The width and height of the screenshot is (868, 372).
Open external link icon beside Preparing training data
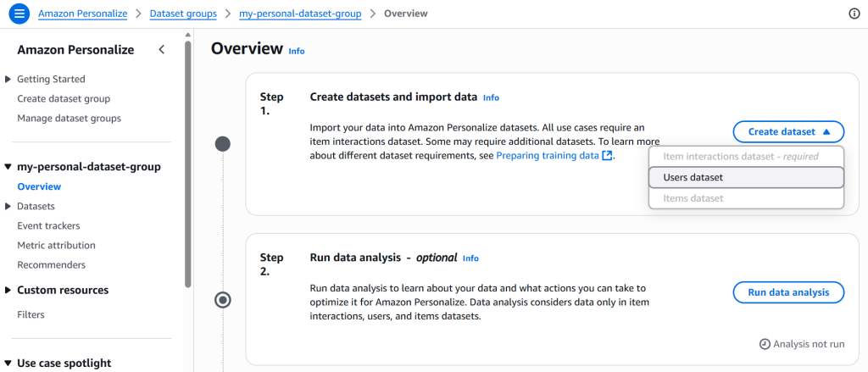pos(607,156)
